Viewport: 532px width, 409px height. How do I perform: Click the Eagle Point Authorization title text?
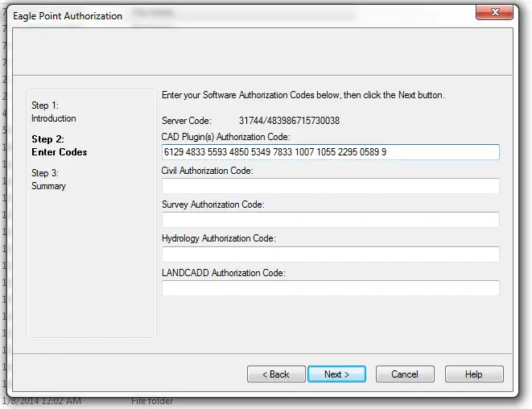click(x=68, y=16)
